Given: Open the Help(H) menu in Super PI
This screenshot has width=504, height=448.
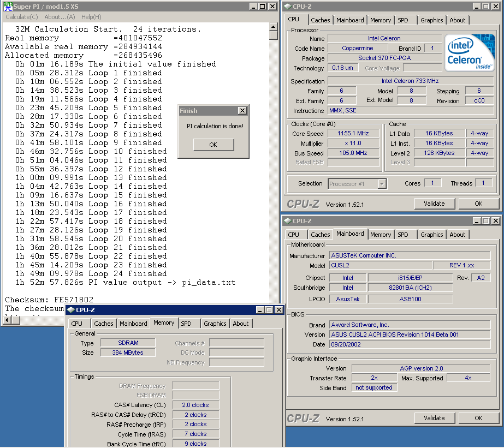Looking at the screenshot, I should (91, 17).
